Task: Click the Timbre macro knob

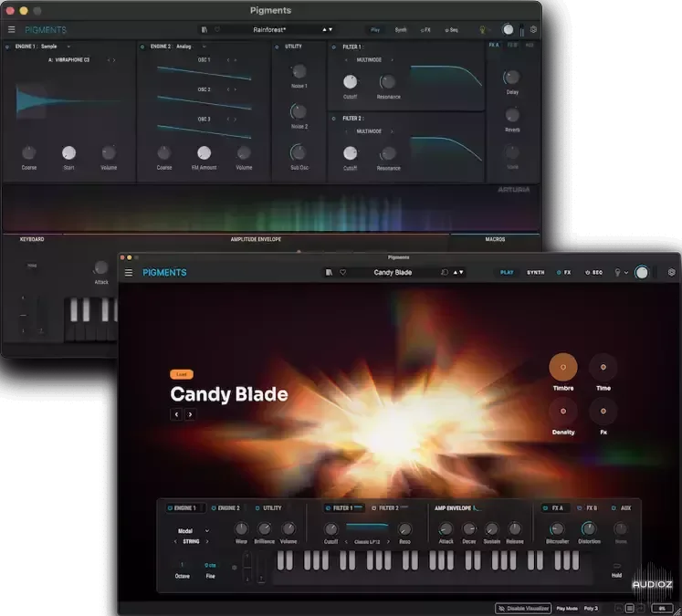Action: 563,368
